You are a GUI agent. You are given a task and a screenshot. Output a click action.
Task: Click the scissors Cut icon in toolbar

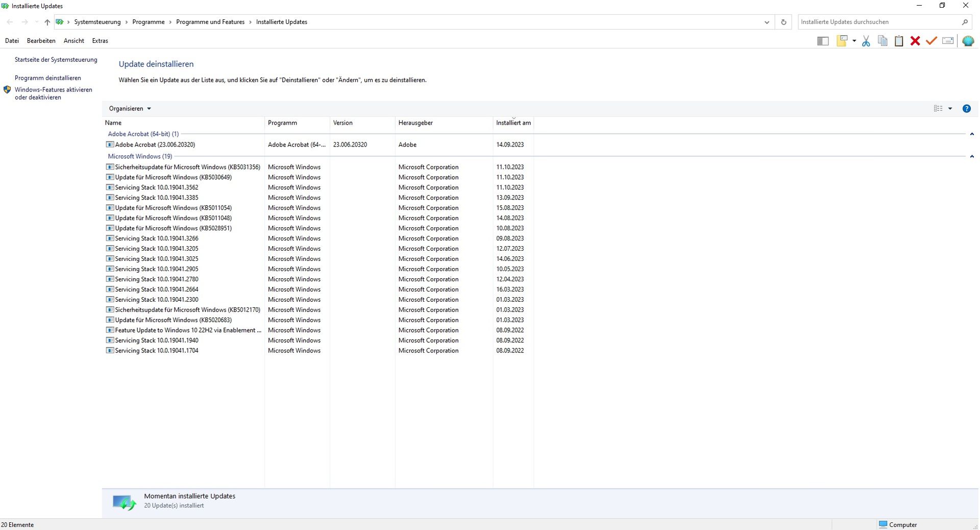(x=866, y=41)
